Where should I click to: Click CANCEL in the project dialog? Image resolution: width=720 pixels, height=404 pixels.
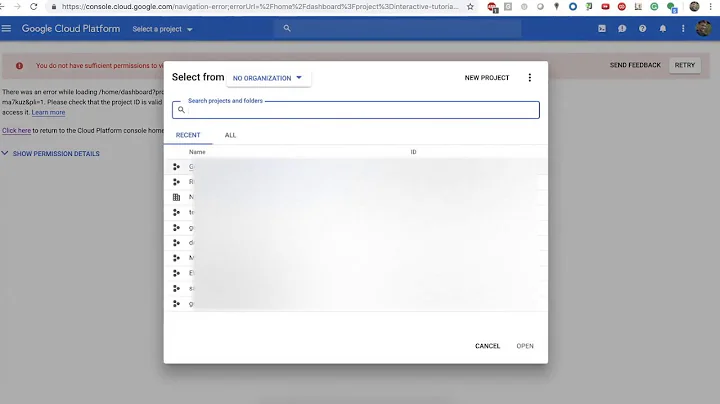click(x=487, y=346)
